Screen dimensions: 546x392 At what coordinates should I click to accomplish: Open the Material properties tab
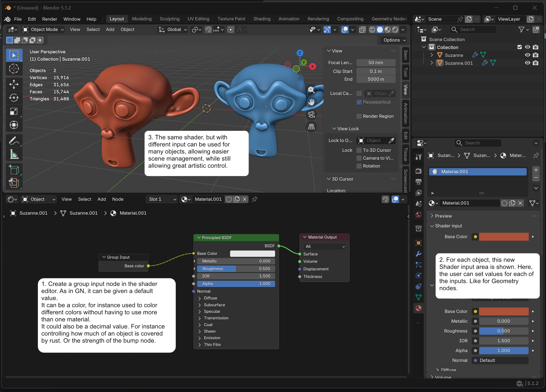pos(419,308)
